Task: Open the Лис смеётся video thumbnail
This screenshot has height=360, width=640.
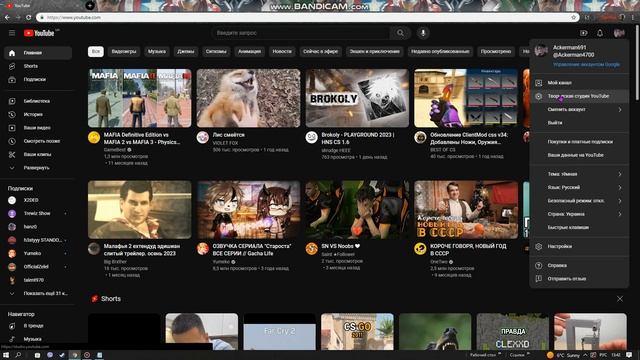Action: click(x=248, y=98)
